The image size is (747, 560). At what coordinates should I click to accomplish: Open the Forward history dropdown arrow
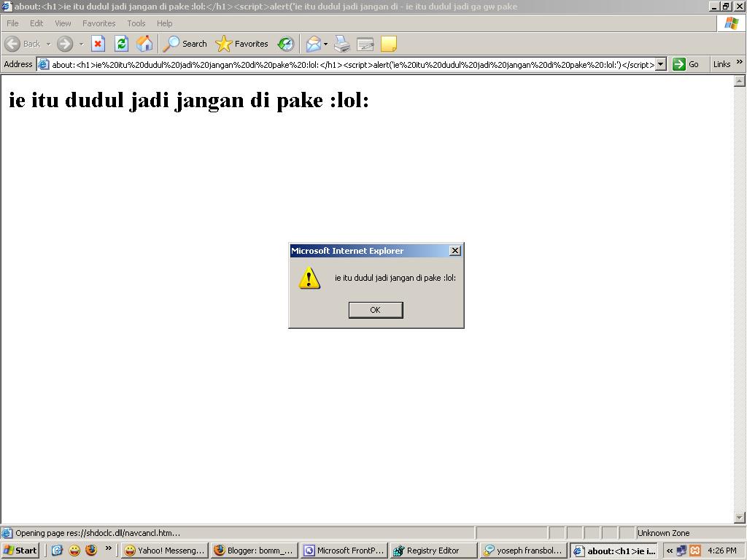(81, 44)
